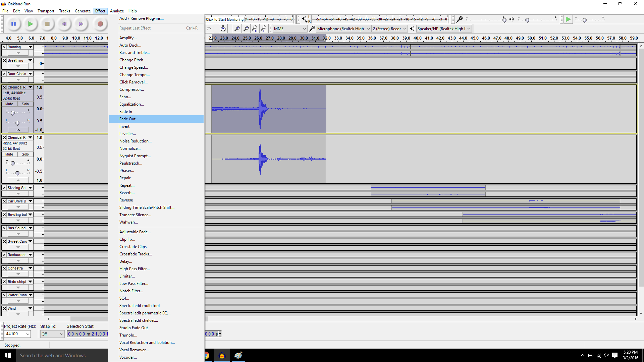Open the Running track name dropdown
Viewport: 644px width, 362px height.
point(30,47)
